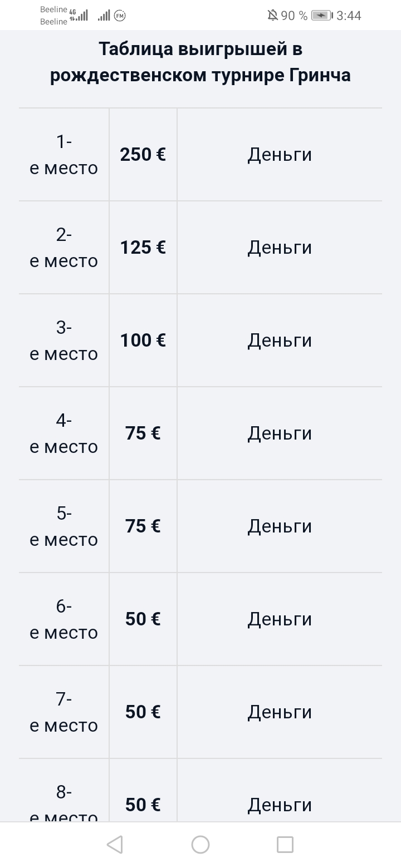Select the 1-е место row label
Image resolution: width=401 pixels, height=868 pixels.
(x=64, y=155)
